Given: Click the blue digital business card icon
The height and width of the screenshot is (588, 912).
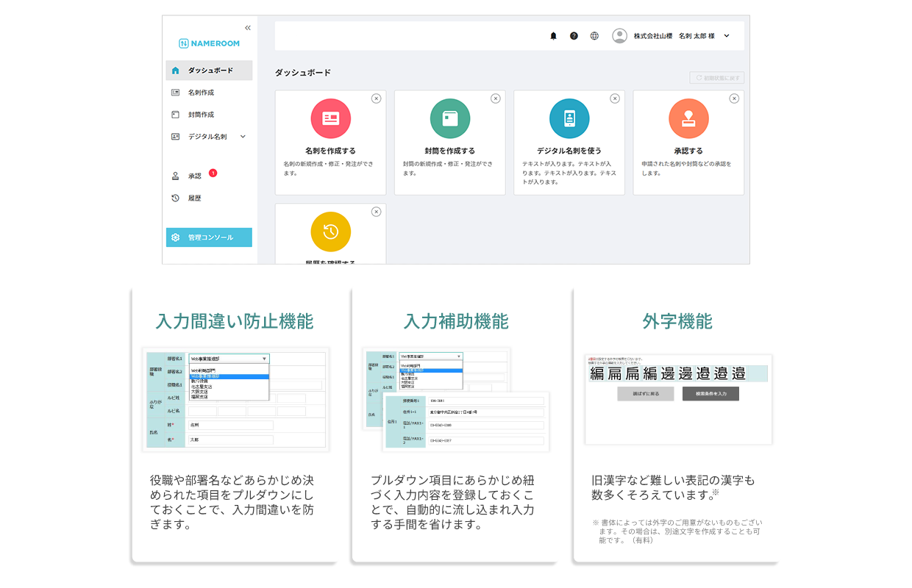Looking at the screenshot, I should [x=569, y=118].
